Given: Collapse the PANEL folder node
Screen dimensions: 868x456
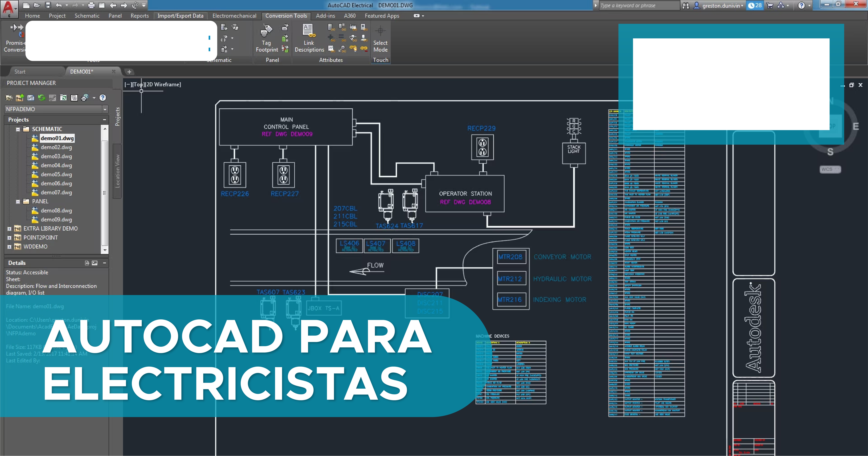Looking at the screenshot, I should click(x=18, y=202).
